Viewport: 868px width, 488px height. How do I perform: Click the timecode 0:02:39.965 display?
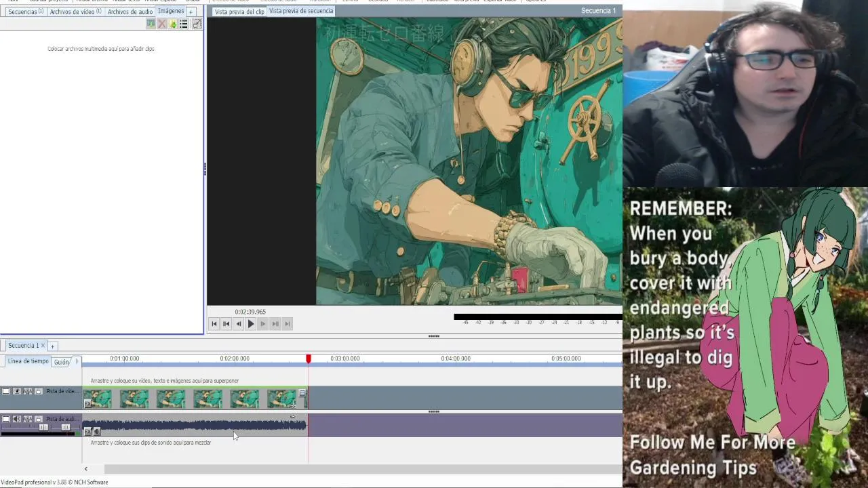coord(250,312)
